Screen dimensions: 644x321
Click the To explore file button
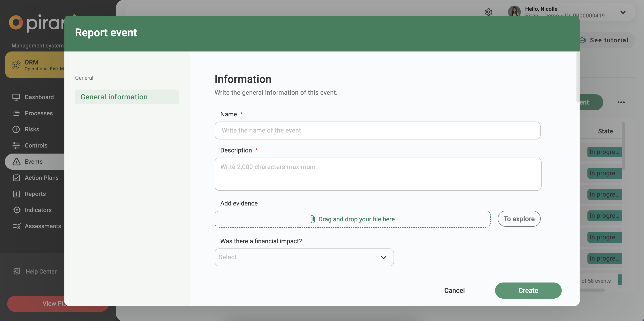519,219
